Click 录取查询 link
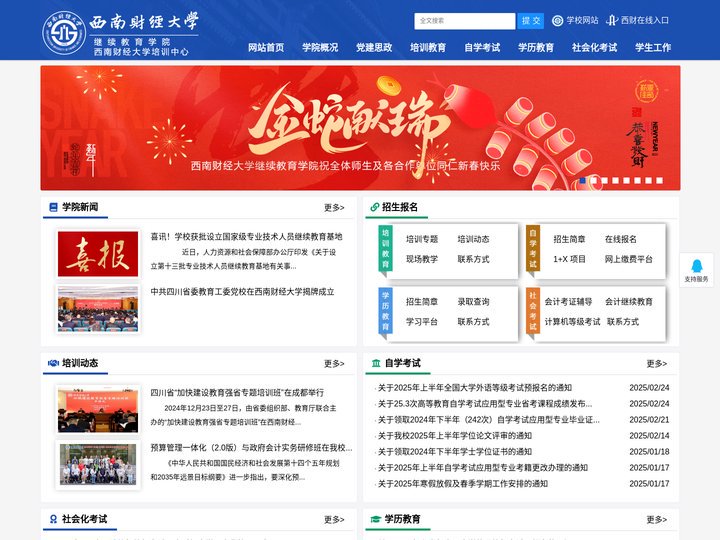 tap(473, 302)
